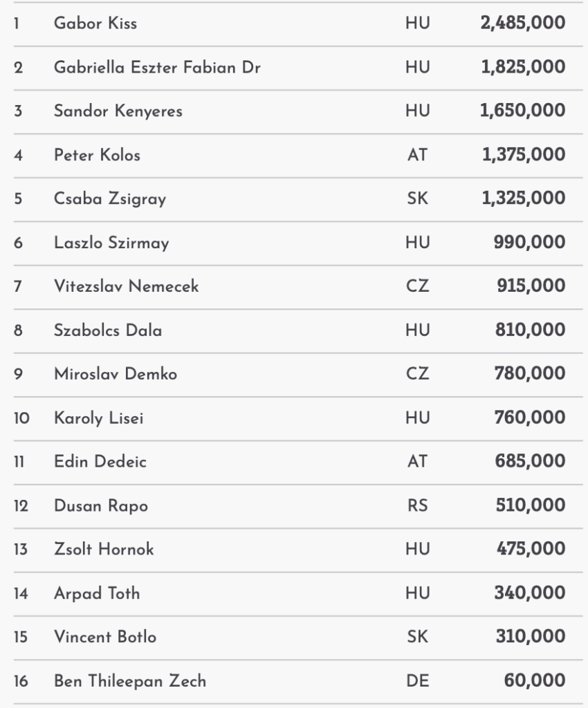The image size is (588, 708).
Task: Click the 2,485,000 chip count
Action: 522,24
